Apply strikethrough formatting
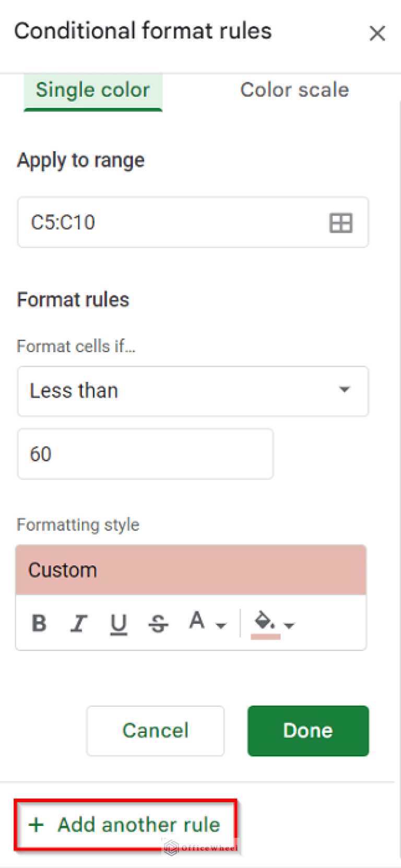The height and width of the screenshot is (868, 401). tap(158, 623)
